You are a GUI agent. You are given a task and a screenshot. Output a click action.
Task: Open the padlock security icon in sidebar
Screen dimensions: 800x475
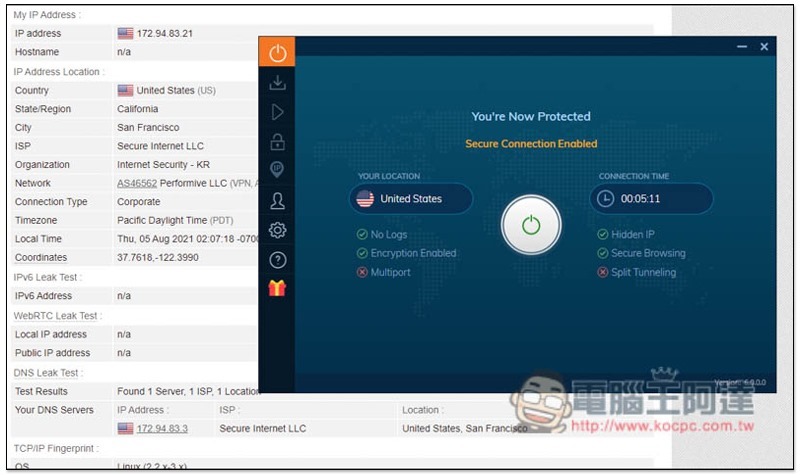(277, 142)
